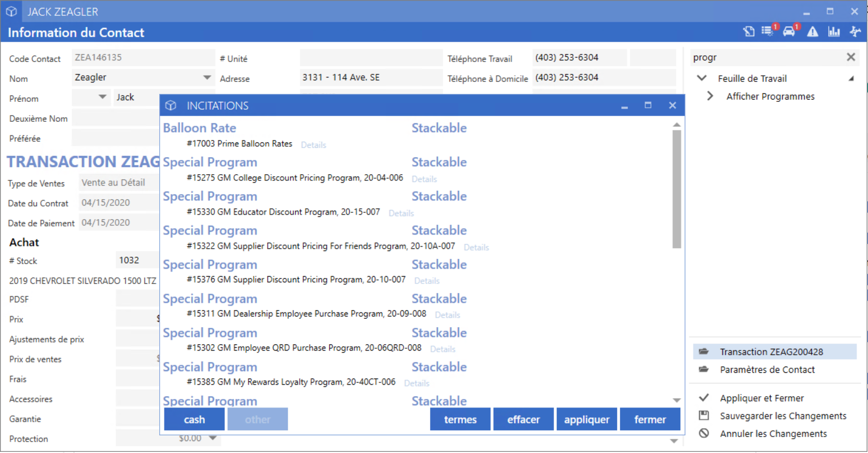This screenshot has height=453, width=868.
Task: Click the Adresse field 3131 - 114 Ave. SE
Action: [x=371, y=77]
